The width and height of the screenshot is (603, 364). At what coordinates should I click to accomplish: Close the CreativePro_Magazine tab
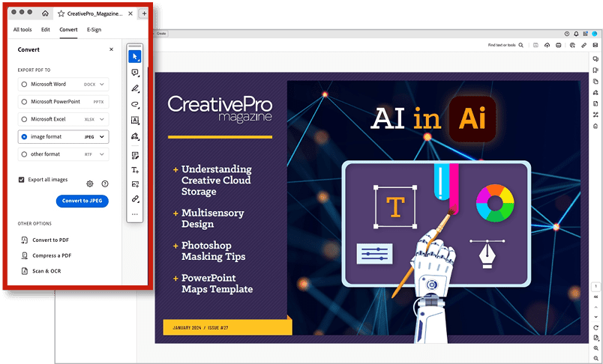pyautogui.click(x=130, y=13)
